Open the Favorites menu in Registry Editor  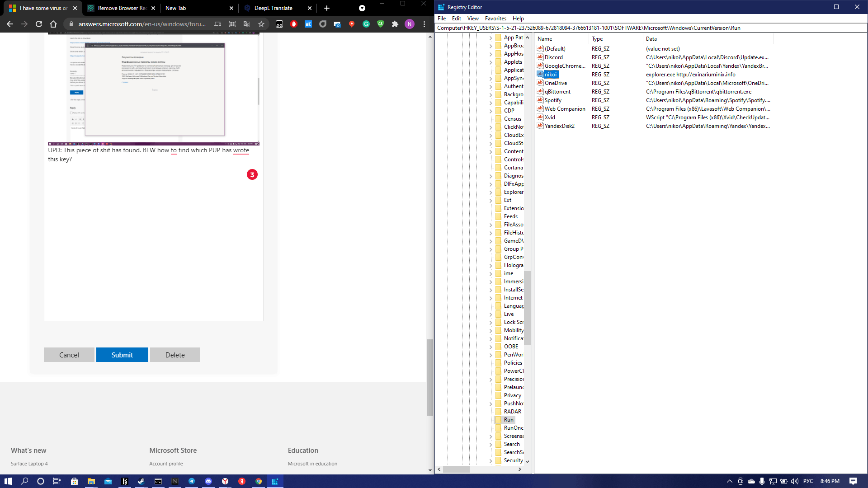pos(495,19)
